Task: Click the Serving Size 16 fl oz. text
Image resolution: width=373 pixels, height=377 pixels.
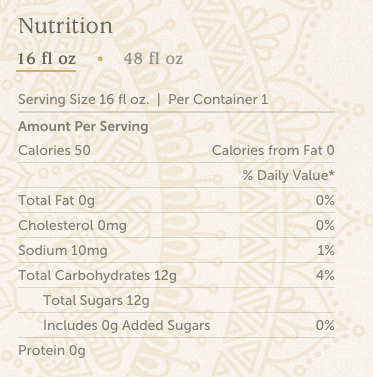Action: (83, 99)
